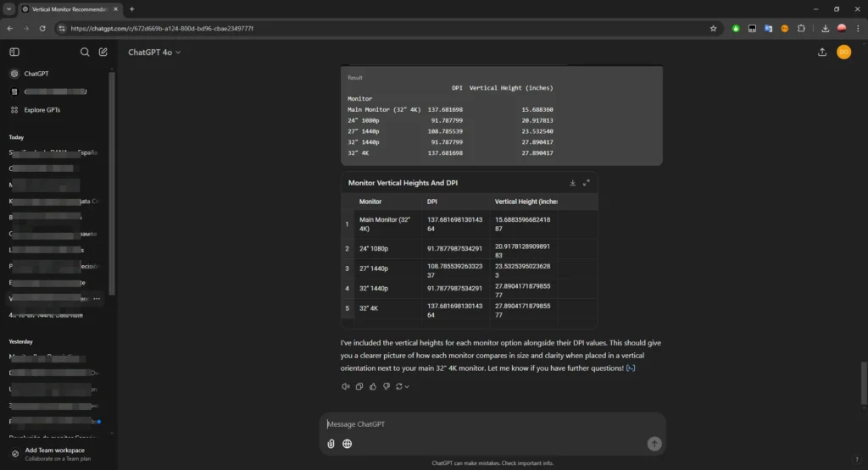Copy the assistant response

pyautogui.click(x=359, y=386)
